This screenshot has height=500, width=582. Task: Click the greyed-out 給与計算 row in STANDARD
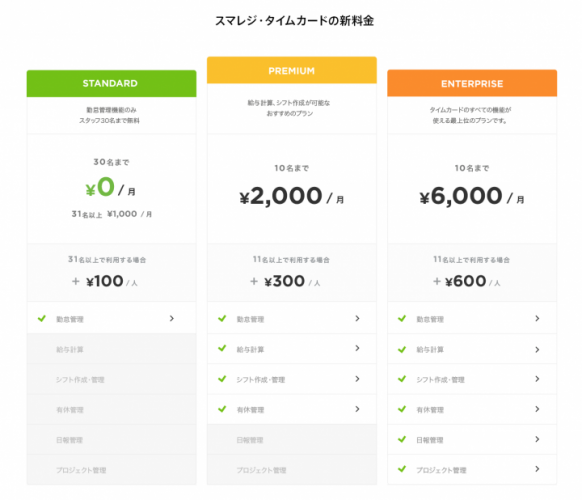pos(111,349)
